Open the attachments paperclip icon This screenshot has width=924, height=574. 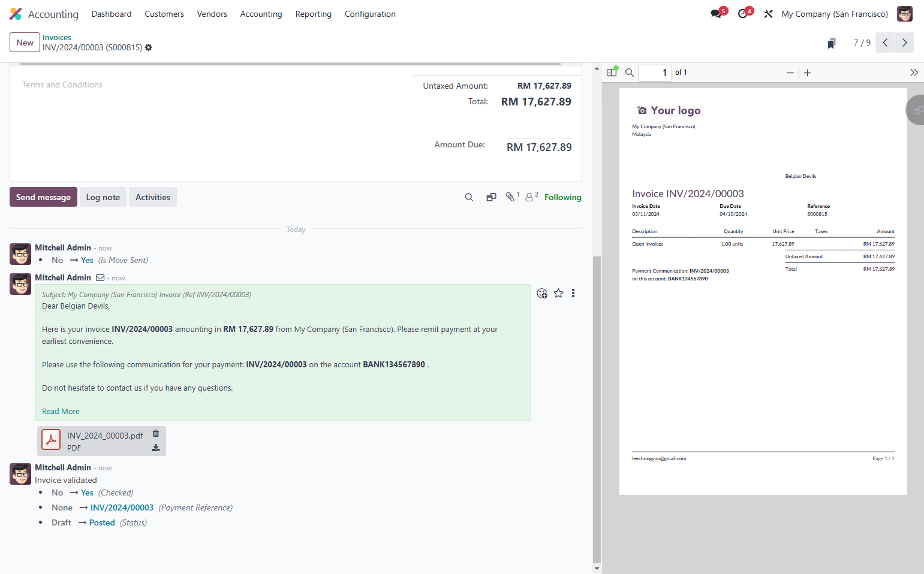pyautogui.click(x=510, y=197)
